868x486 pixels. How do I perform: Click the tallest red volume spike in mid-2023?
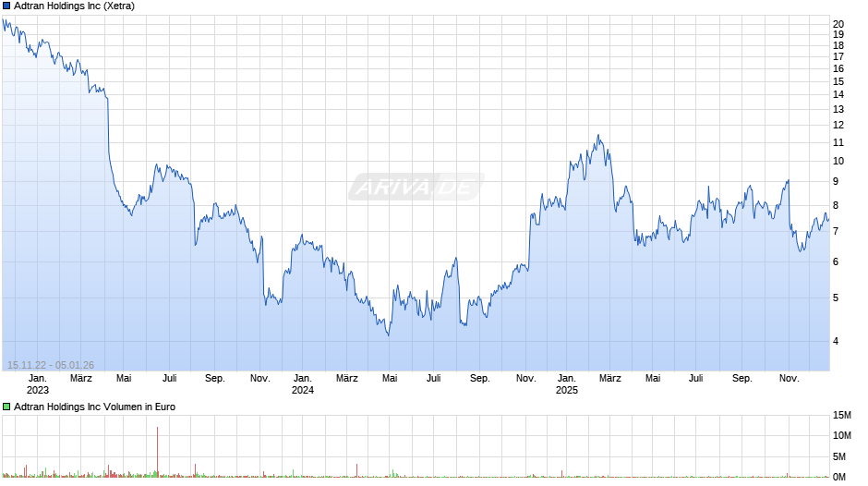tap(157, 452)
